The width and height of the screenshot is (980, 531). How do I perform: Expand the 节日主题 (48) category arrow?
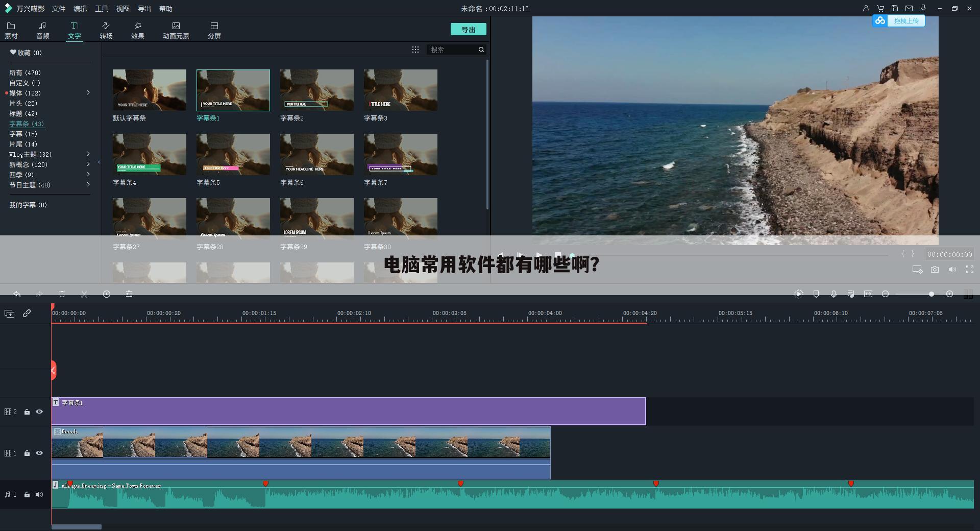point(88,185)
